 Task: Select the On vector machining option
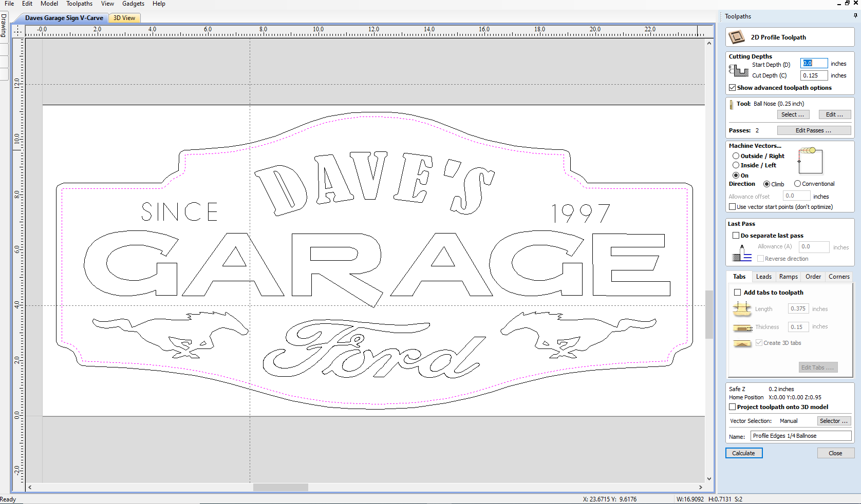736,176
